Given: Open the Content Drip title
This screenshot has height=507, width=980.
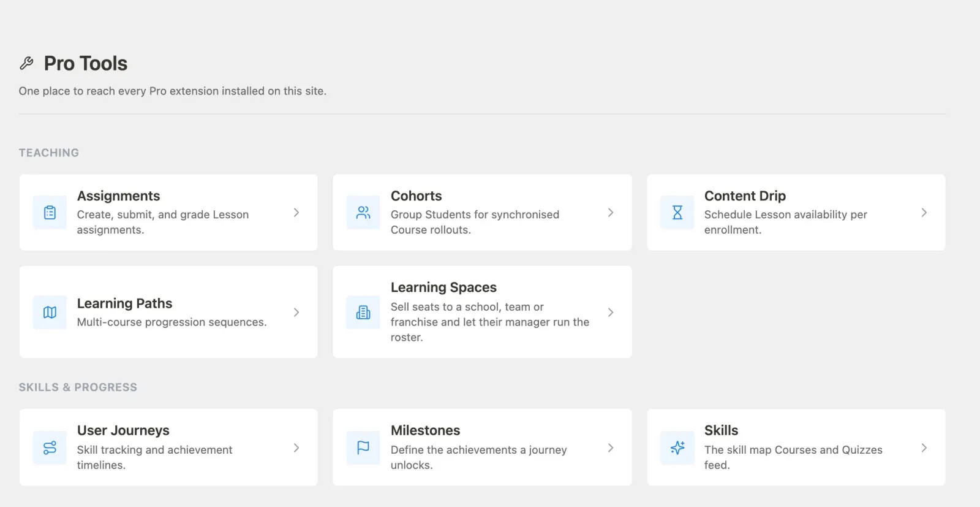Looking at the screenshot, I should pos(745,196).
